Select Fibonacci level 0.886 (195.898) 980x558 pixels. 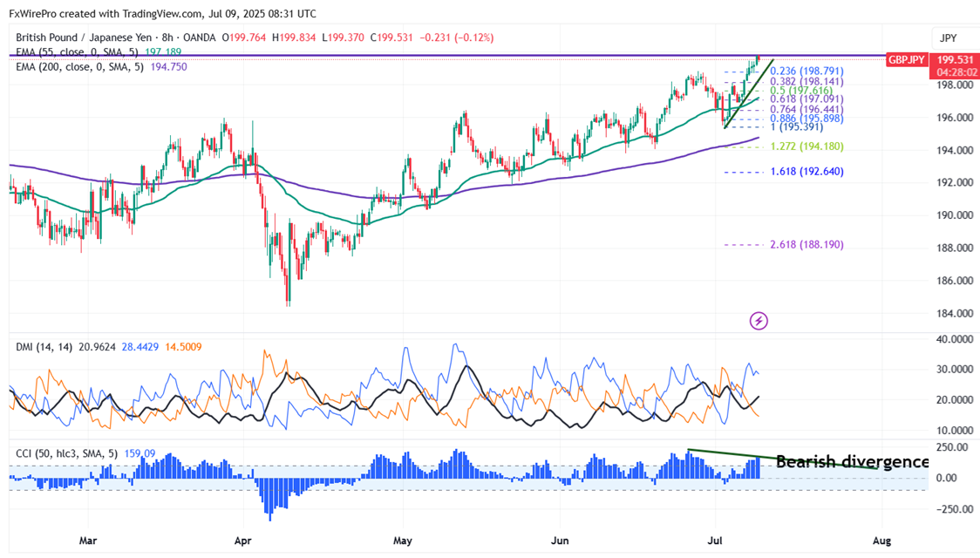(x=806, y=118)
